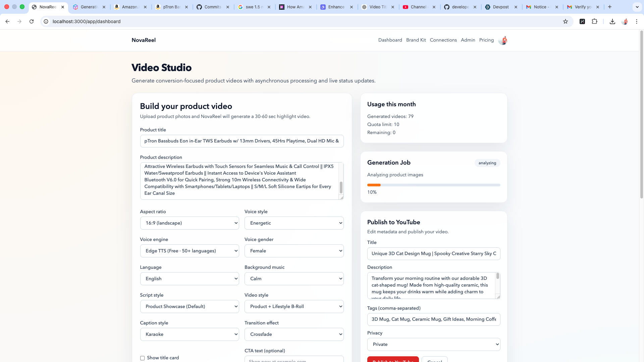The image size is (644, 362).
Task: Click the generation job progress bar
Action: coord(434,185)
